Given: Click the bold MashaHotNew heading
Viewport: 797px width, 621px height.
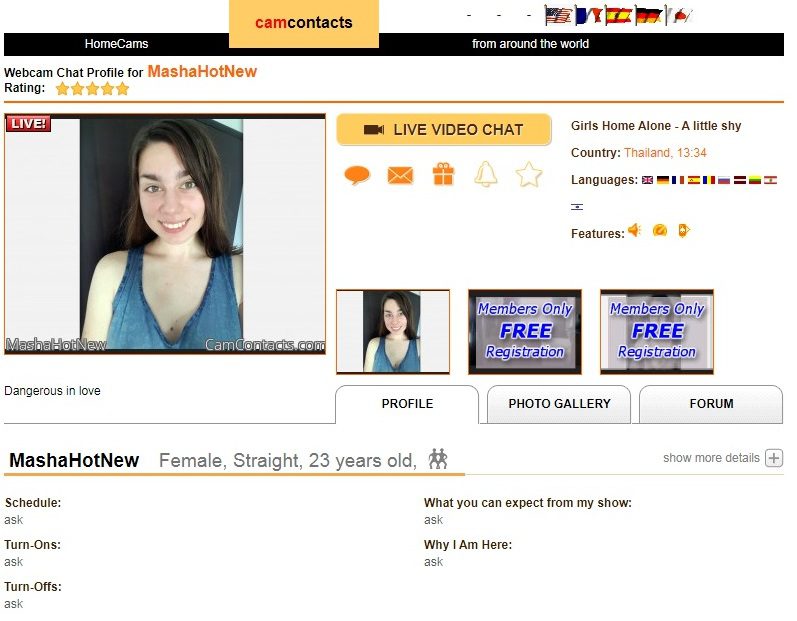Looking at the screenshot, I should [x=74, y=460].
